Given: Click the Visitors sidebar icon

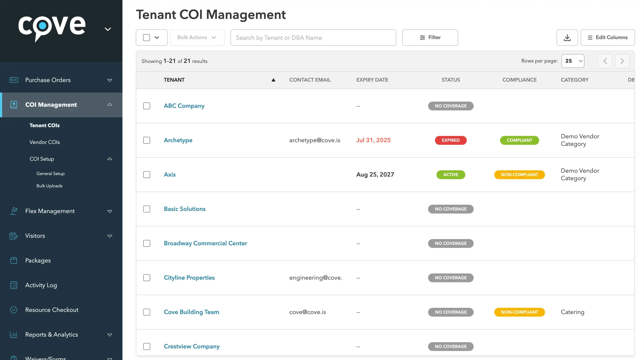Looking at the screenshot, I should coord(14,236).
